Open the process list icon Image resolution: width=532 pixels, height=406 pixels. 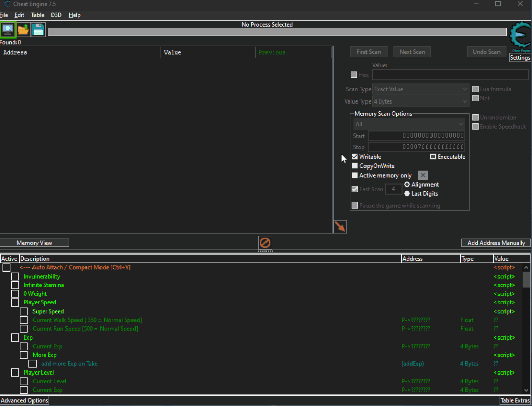click(x=8, y=29)
